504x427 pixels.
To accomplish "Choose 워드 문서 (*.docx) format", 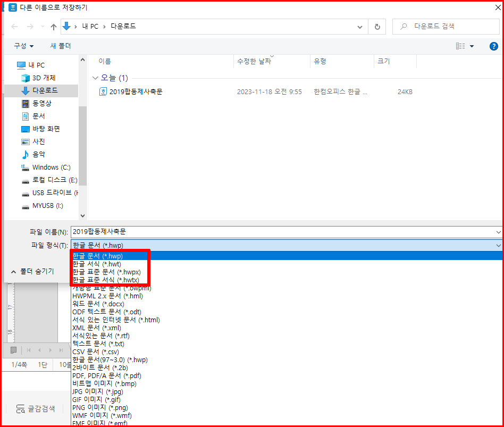I will tap(98, 304).
